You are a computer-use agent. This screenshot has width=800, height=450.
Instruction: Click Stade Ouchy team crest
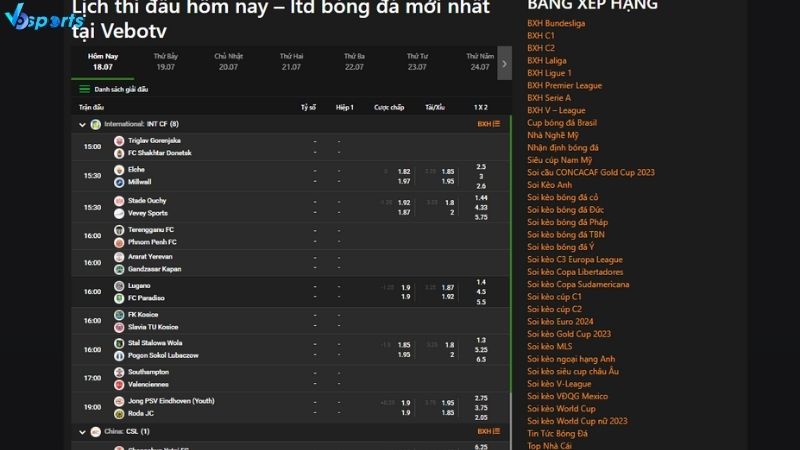(x=119, y=201)
